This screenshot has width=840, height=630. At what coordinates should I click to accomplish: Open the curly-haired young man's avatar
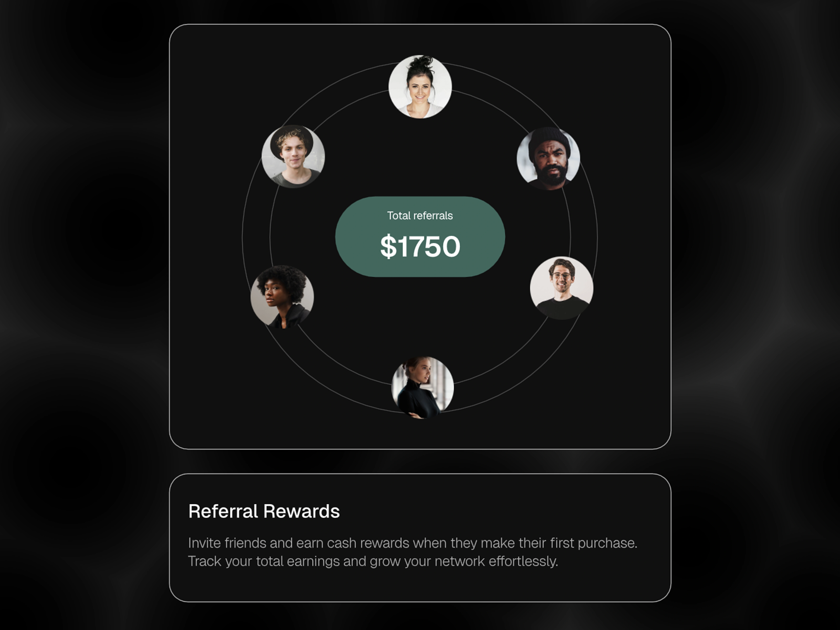(293, 156)
